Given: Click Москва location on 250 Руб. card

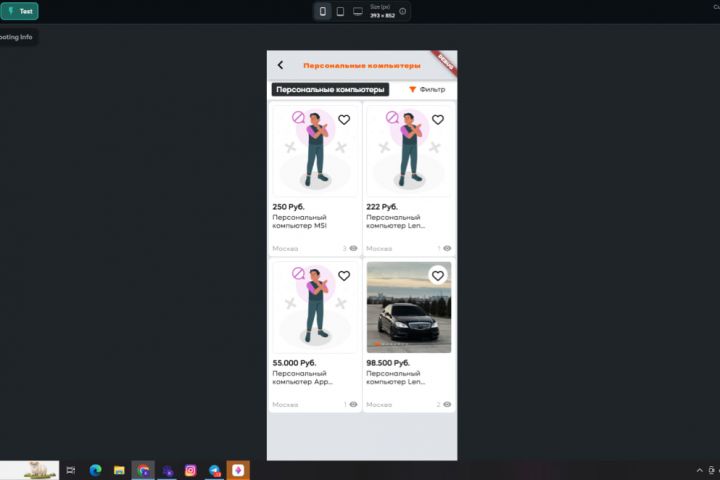Looking at the screenshot, I should pos(285,248).
